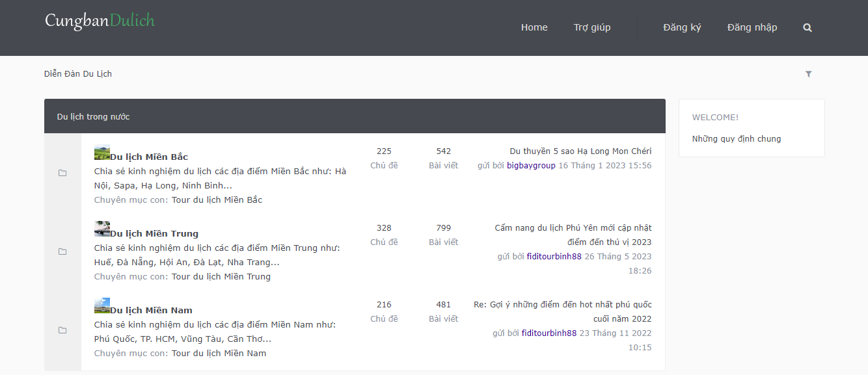Click the 216 Chủ đề count
Image resolution: width=868 pixels, height=375 pixels.
(384, 312)
